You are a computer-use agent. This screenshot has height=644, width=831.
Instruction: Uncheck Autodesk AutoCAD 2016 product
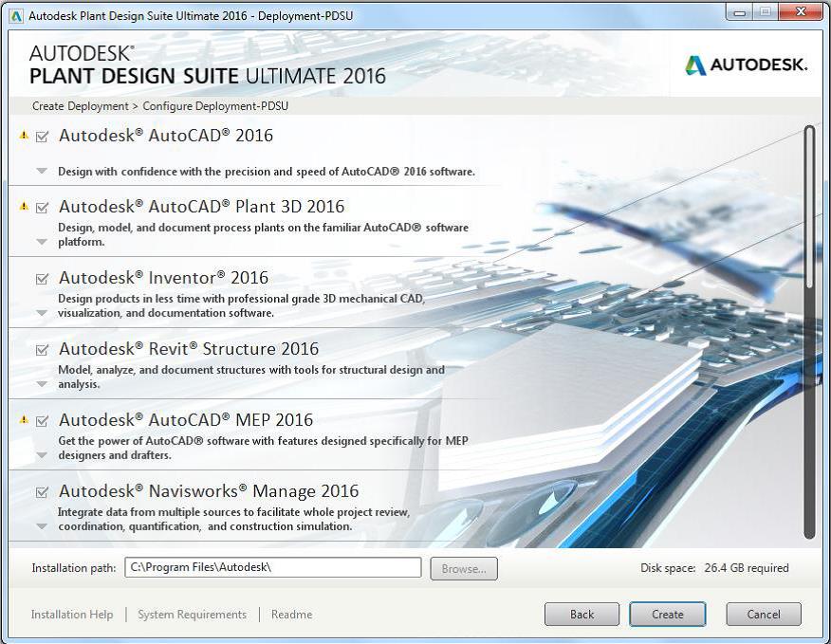click(40, 136)
